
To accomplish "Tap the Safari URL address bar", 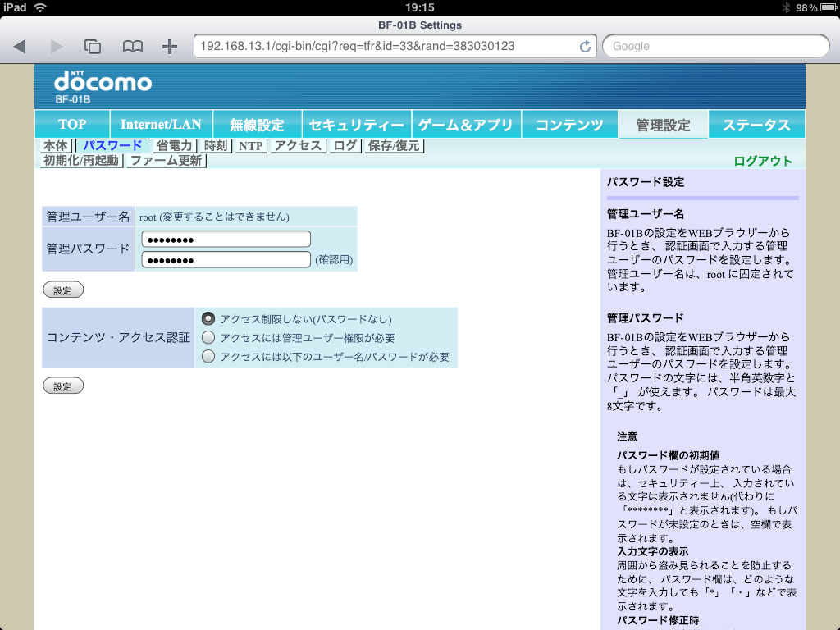I will (x=395, y=47).
